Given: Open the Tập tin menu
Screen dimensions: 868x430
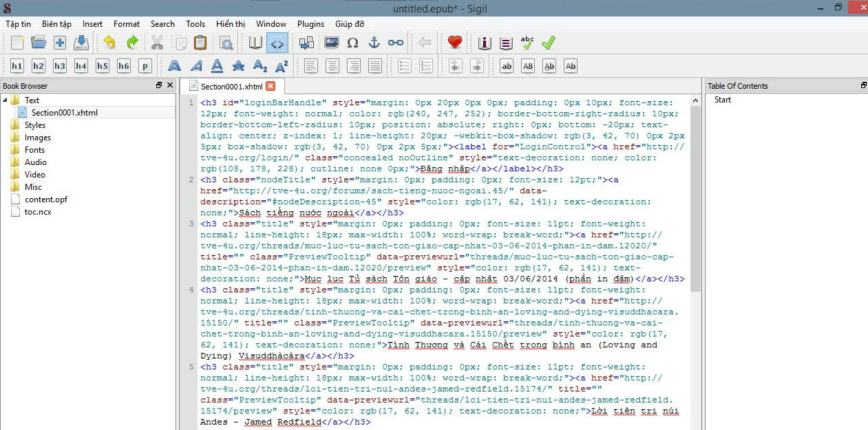Looking at the screenshot, I should point(19,23).
